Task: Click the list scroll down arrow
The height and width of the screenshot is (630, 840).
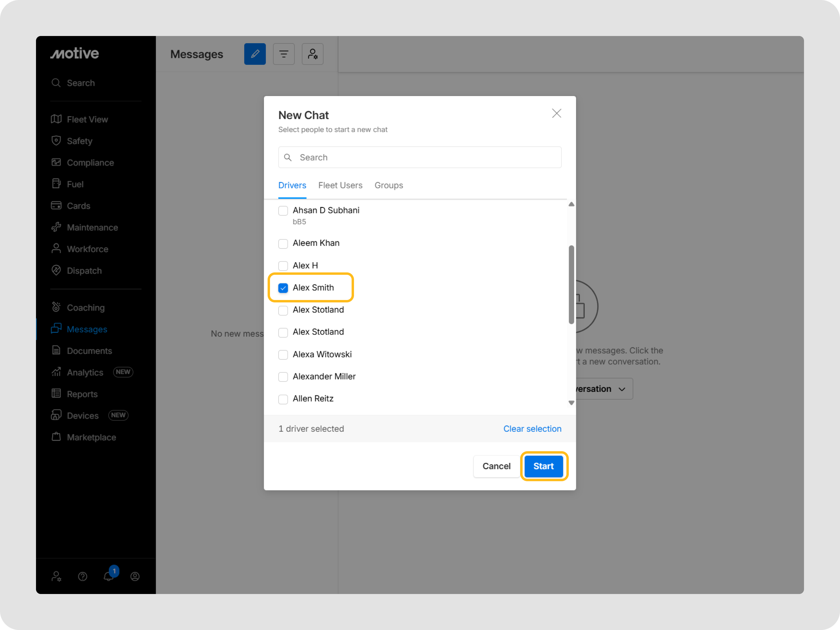Action: (x=571, y=403)
